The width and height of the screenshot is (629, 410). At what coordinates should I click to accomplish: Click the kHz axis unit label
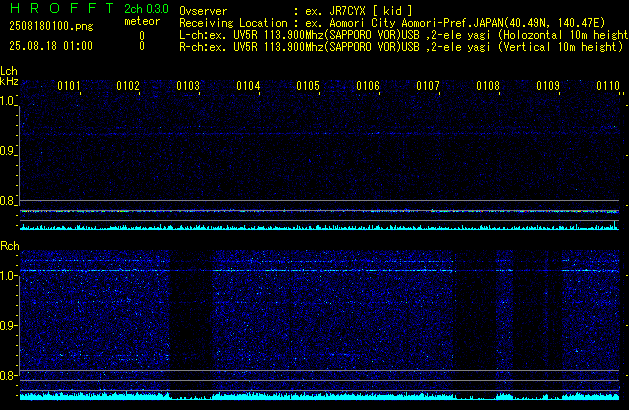(x=9, y=81)
